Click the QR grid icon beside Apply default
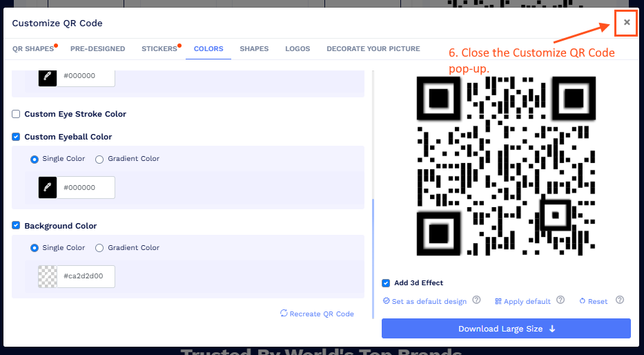Screen dimensions: 644x355 tap(498, 301)
